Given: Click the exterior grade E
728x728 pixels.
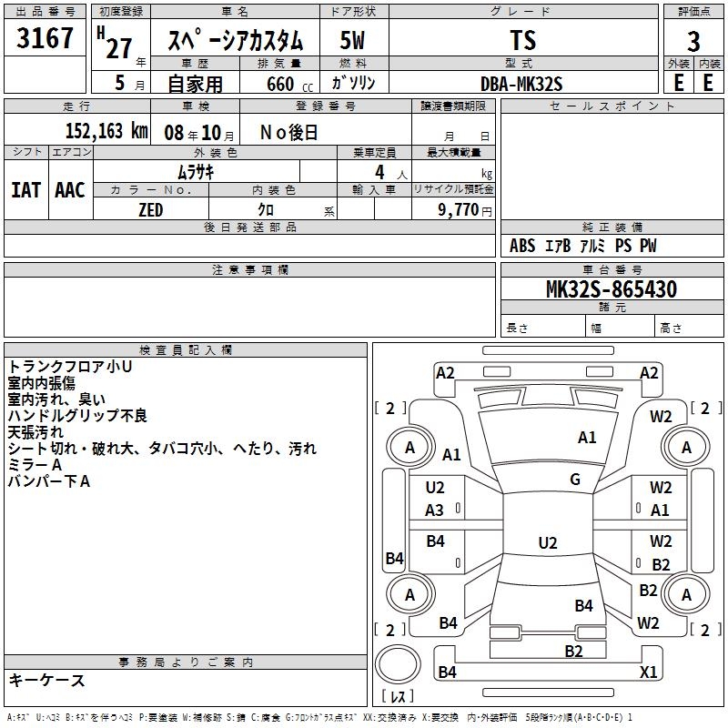Looking at the screenshot, I should click(678, 83).
